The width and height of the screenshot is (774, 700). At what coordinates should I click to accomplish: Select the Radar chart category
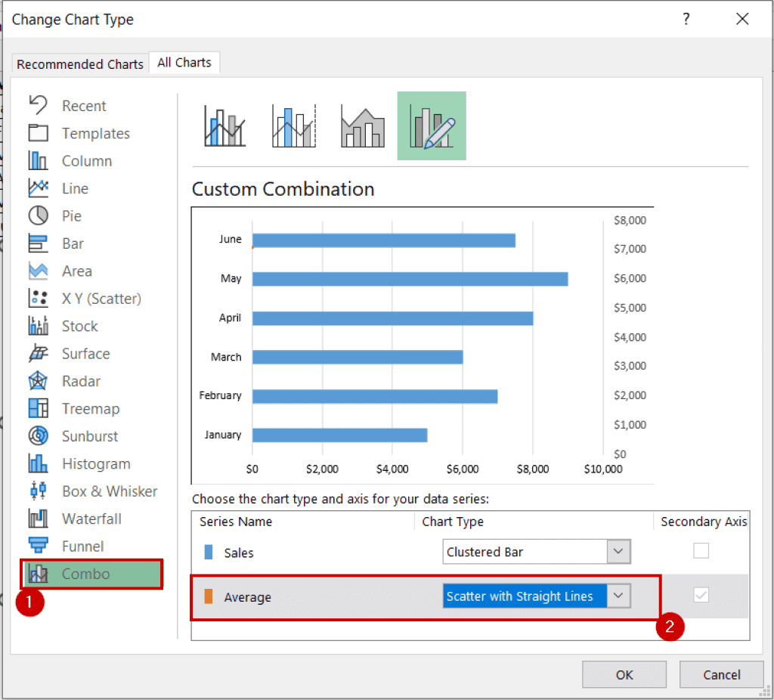coord(79,380)
